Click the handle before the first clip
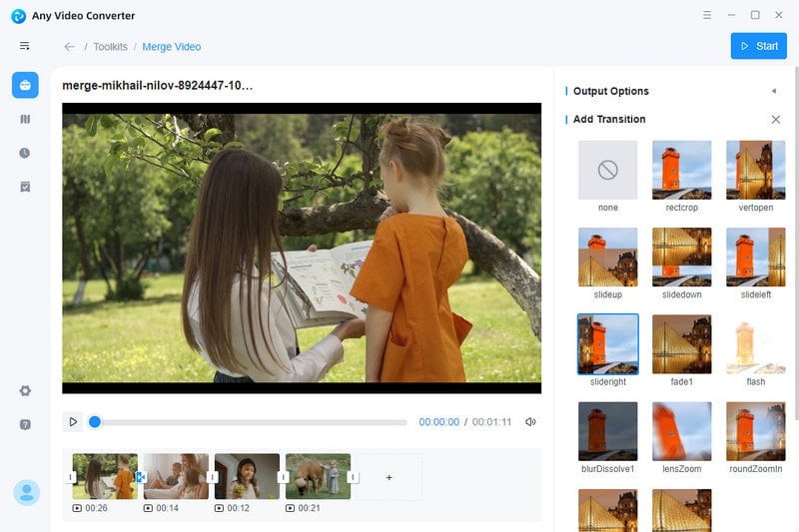This screenshot has width=799, height=532. (x=71, y=477)
